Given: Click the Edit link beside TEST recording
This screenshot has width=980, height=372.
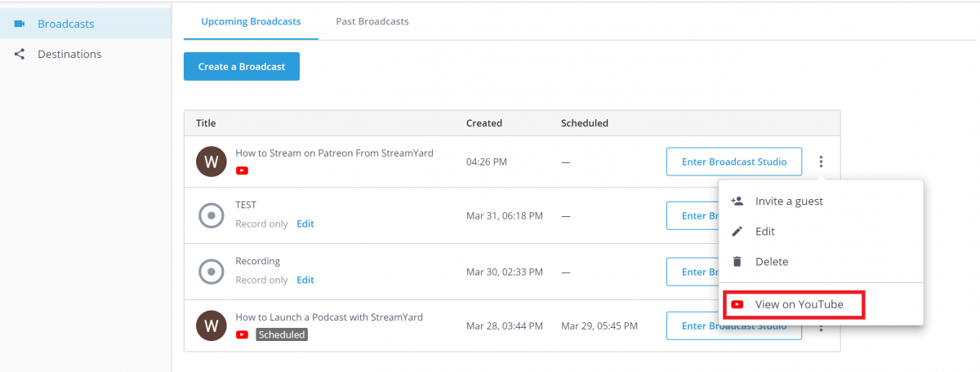Looking at the screenshot, I should click(x=305, y=224).
